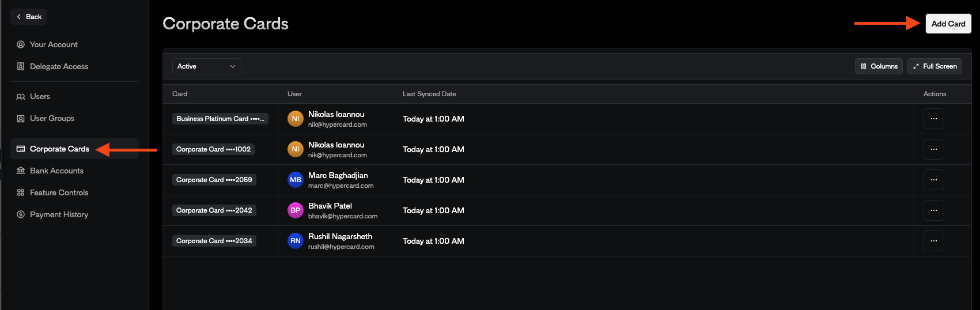Click Bhavik Patel's BP avatar
Screen dimensions: 980x310
pyautogui.click(x=296, y=210)
